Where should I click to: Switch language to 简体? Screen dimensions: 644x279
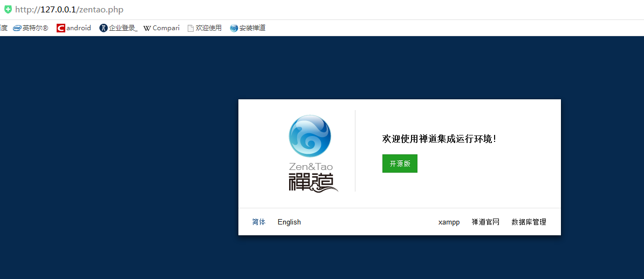(259, 222)
